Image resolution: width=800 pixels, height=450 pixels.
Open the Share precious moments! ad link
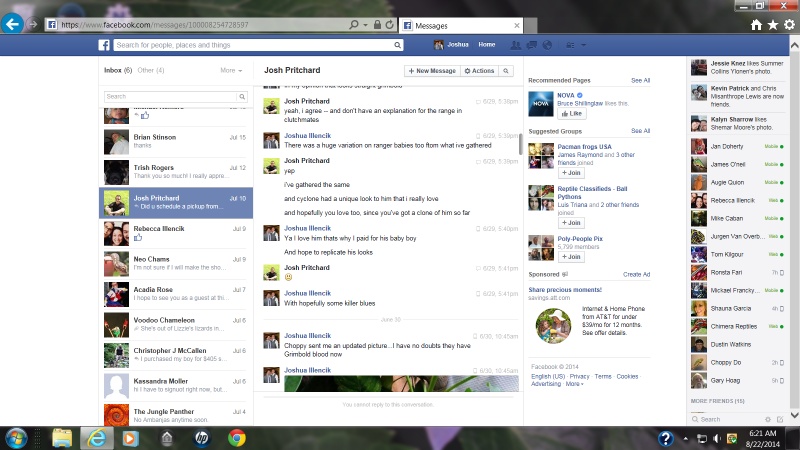click(565, 290)
